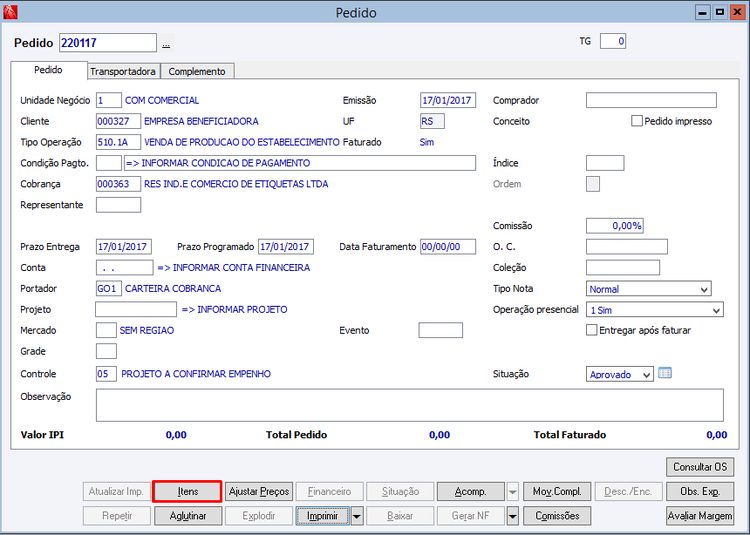750x535 pixels.
Task: Click Consultar OS button
Action: [700, 467]
